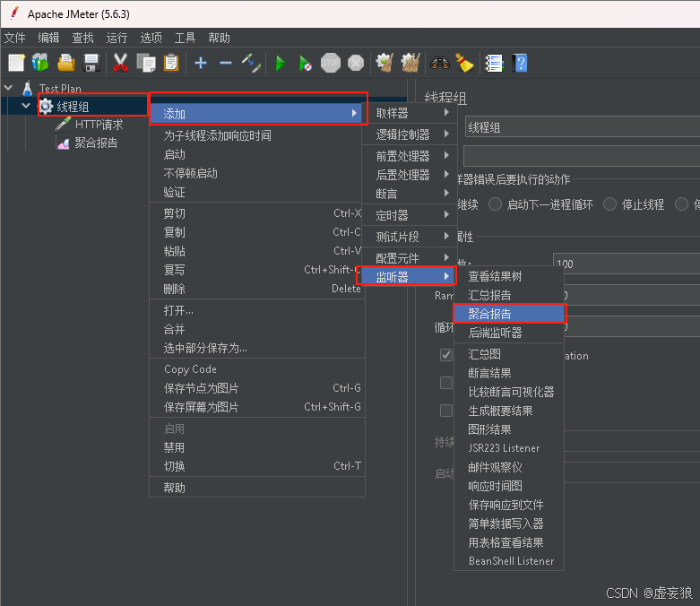700x606 pixels.
Task: Collapse the 线程组 tree node arrow
Action: tap(26, 106)
